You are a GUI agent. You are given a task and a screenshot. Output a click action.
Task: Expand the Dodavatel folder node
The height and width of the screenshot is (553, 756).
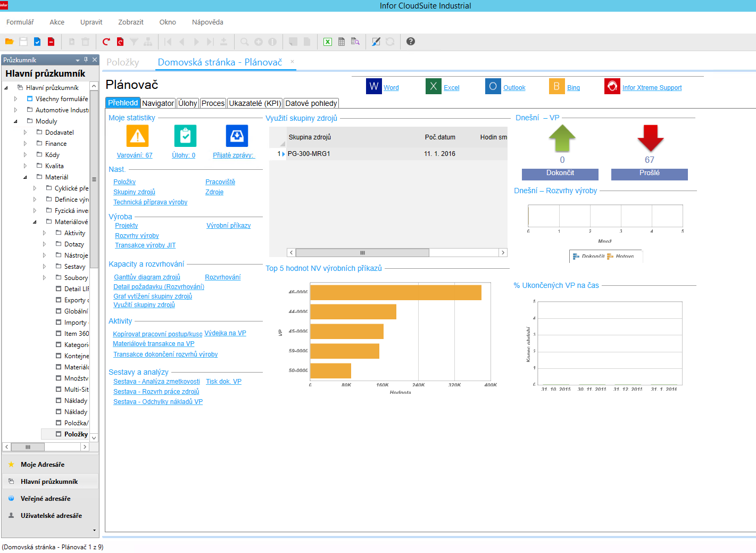[25, 133]
